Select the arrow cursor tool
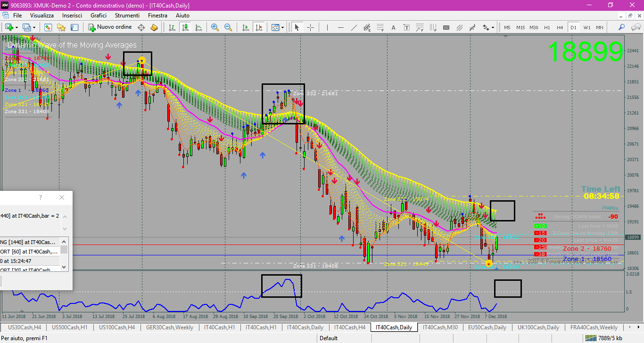This screenshot has height=343, width=644. pyautogui.click(x=297, y=27)
